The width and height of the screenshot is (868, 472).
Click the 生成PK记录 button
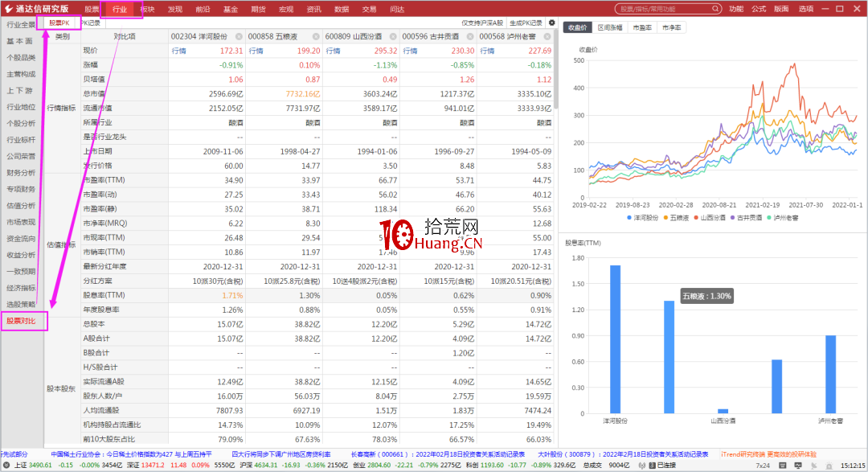[x=526, y=23]
